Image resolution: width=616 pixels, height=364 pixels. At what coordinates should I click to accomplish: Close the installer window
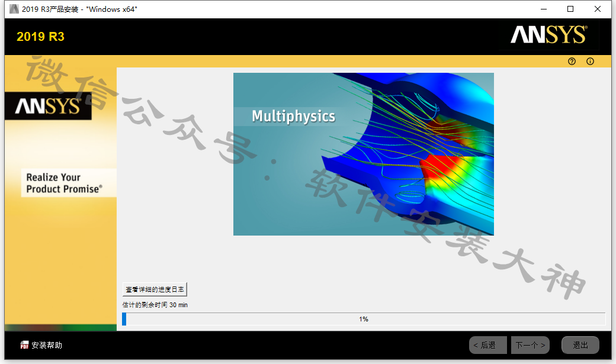point(598,9)
